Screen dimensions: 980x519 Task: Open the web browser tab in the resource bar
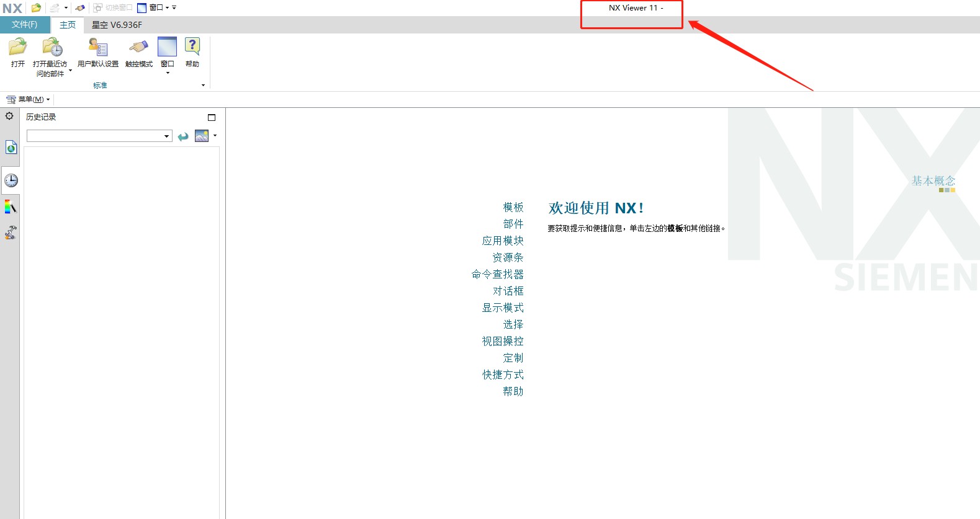(11, 148)
